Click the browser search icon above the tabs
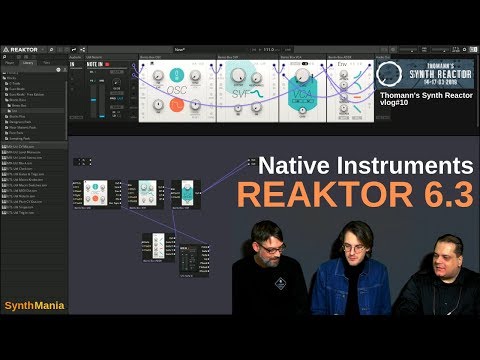 pyautogui.click(x=5, y=57)
